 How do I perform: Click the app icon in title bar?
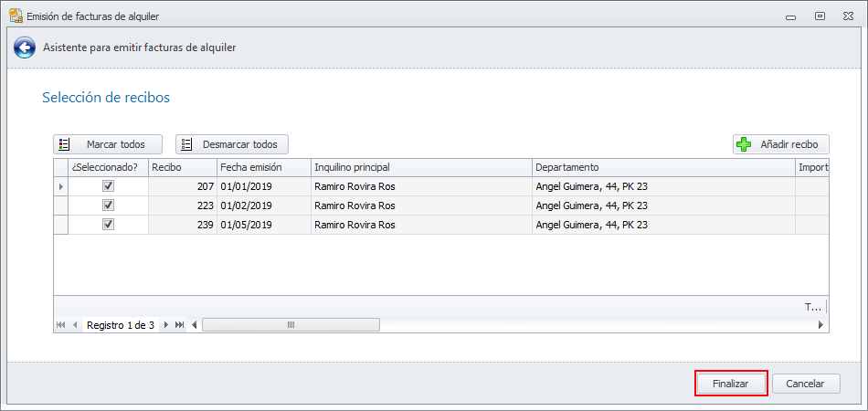pyautogui.click(x=16, y=16)
